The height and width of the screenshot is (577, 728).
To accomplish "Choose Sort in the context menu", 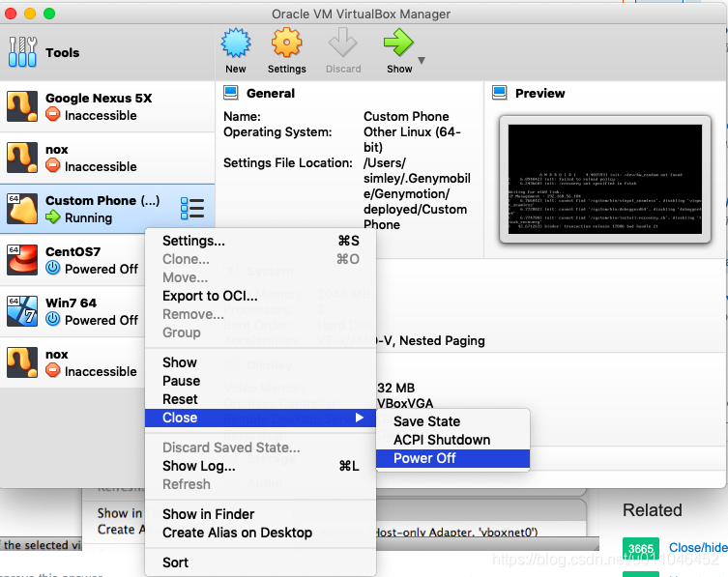I will [260, 563].
